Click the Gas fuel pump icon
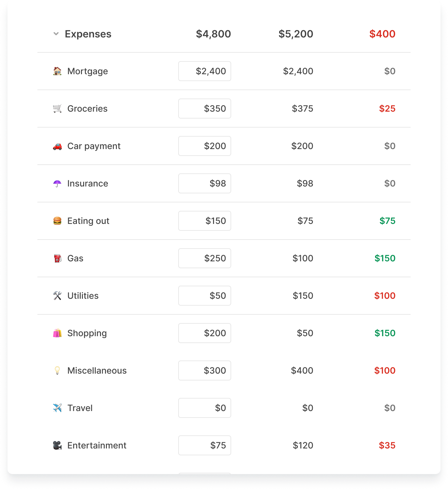Viewport: 448px width, 489px height. pyautogui.click(x=57, y=258)
